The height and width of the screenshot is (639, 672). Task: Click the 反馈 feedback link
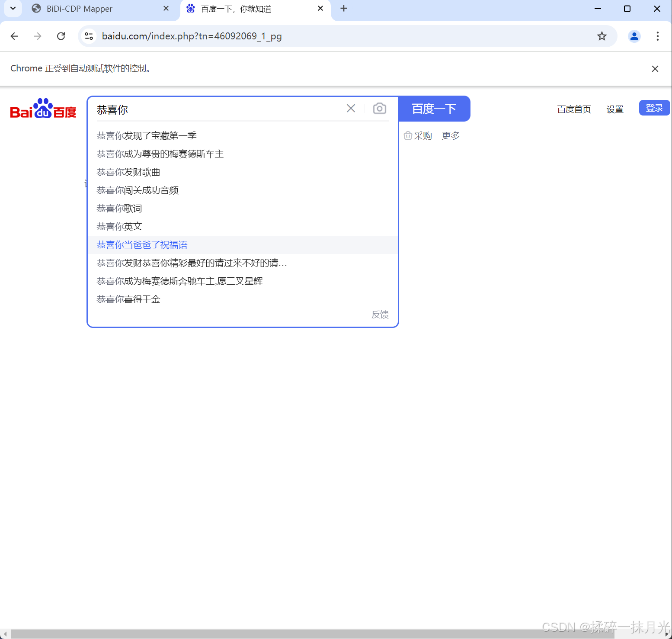coord(380,315)
